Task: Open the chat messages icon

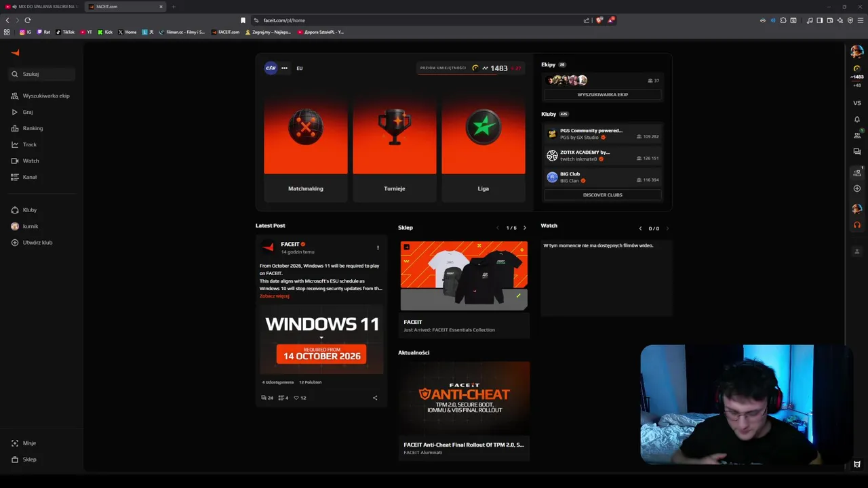Action: [857, 152]
